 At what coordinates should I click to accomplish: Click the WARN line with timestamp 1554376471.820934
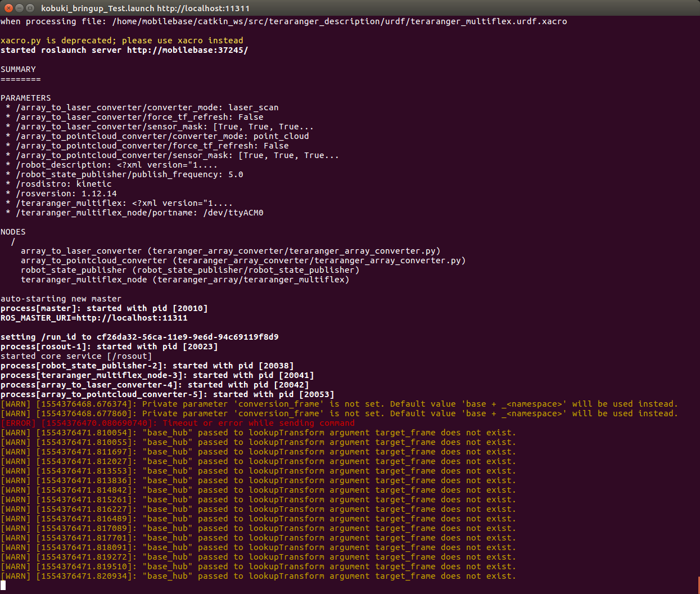pos(258,576)
